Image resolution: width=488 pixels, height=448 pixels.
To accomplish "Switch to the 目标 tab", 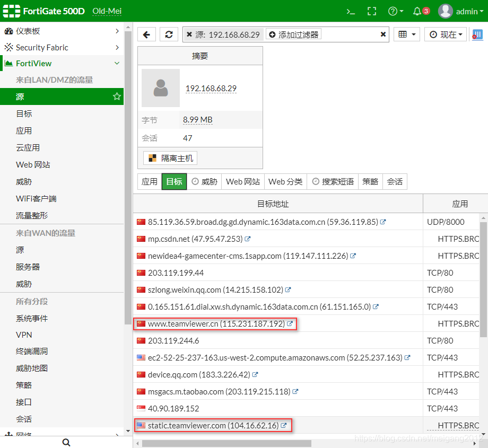I will coord(175,181).
